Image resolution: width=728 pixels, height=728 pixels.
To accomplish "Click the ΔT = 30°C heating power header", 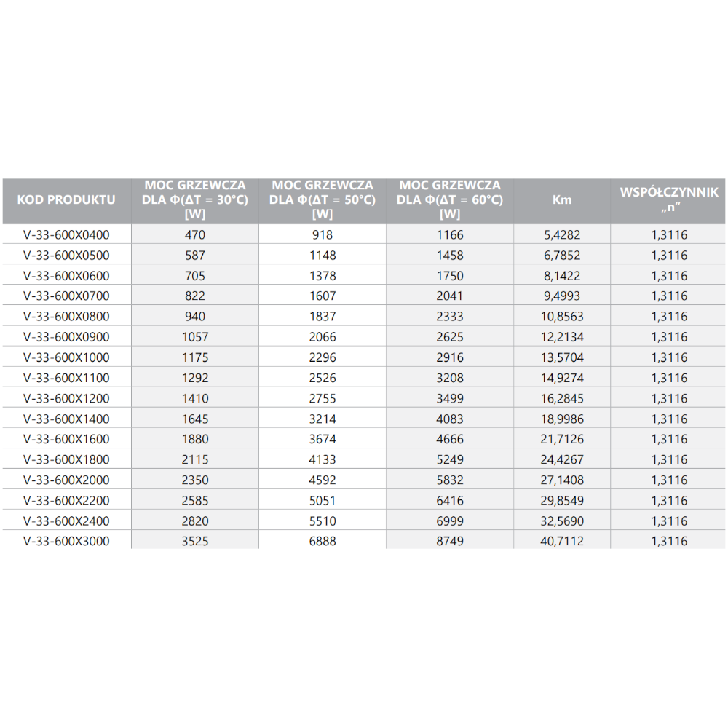I will pos(195,200).
